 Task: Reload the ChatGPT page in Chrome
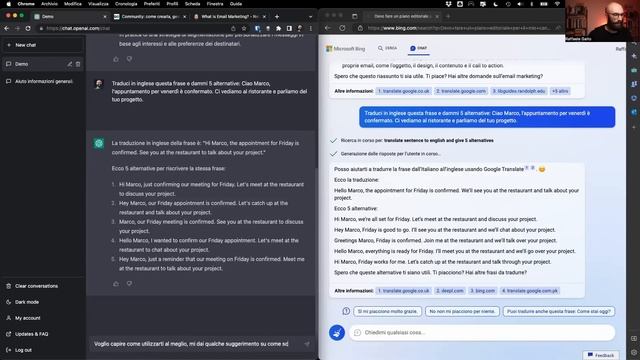tap(28, 28)
